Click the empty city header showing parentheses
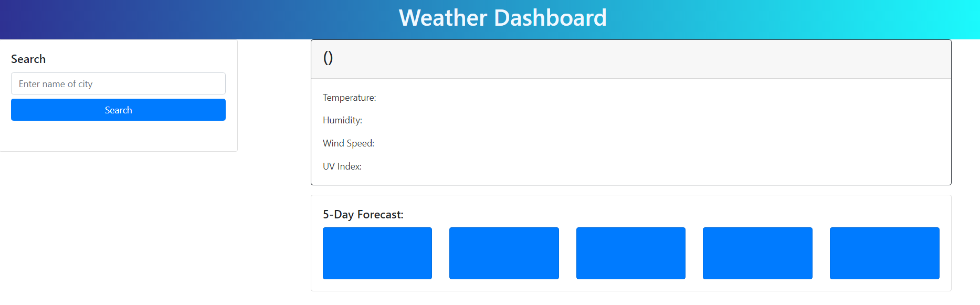Image resolution: width=980 pixels, height=305 pixels. (x=329, y=58)
